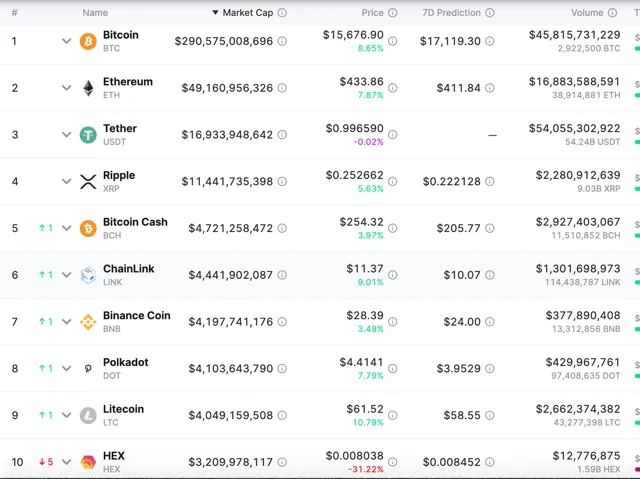The image size is (640, 479).
Task: Open the ChainLink coin page link
Action: point(129,269)
